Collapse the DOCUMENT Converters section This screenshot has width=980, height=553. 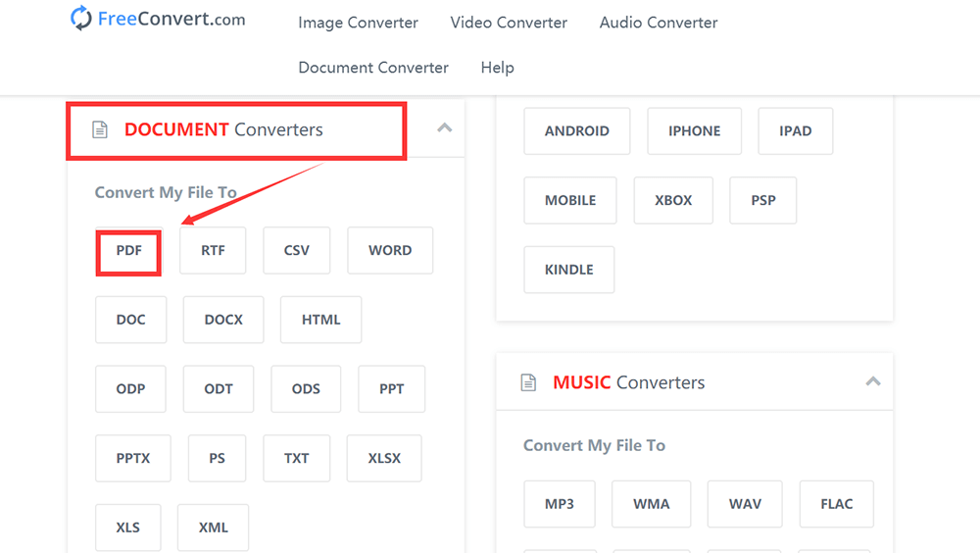444,127
